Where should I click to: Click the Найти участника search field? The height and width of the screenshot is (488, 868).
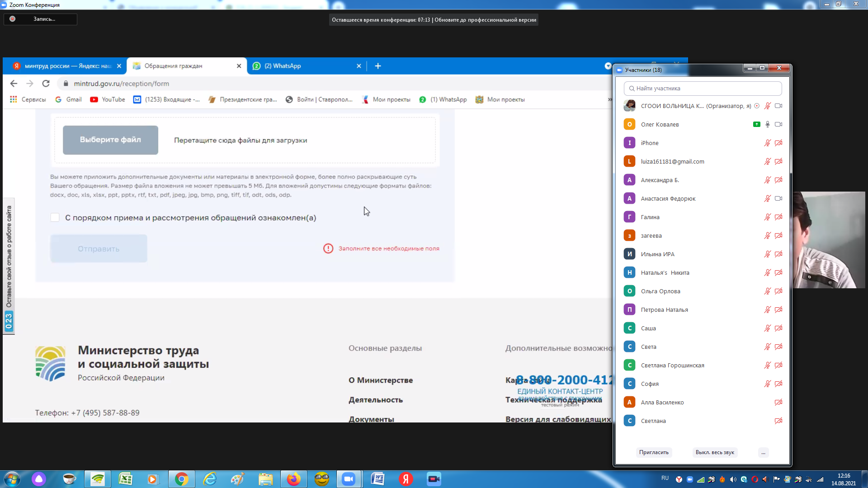703,89
